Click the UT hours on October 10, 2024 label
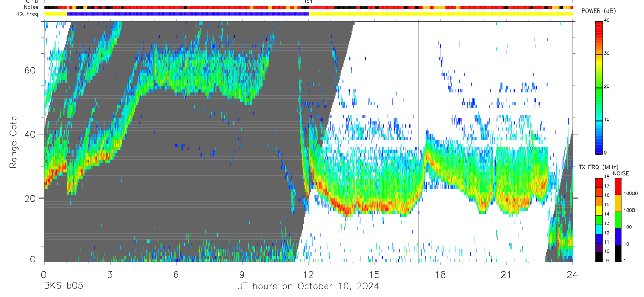644x297 pixels. click(308, 287)
